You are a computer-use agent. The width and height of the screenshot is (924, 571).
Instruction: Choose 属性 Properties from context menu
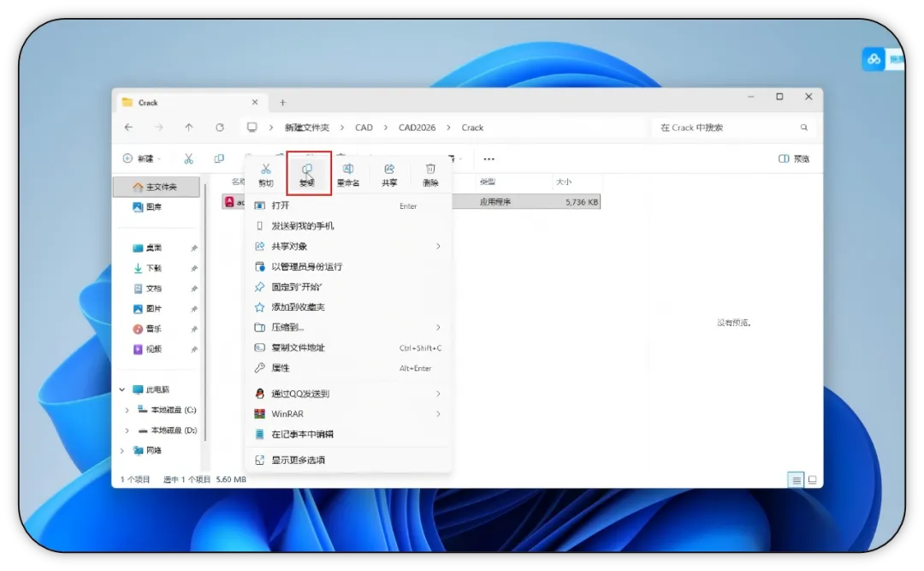pos(348,368)
